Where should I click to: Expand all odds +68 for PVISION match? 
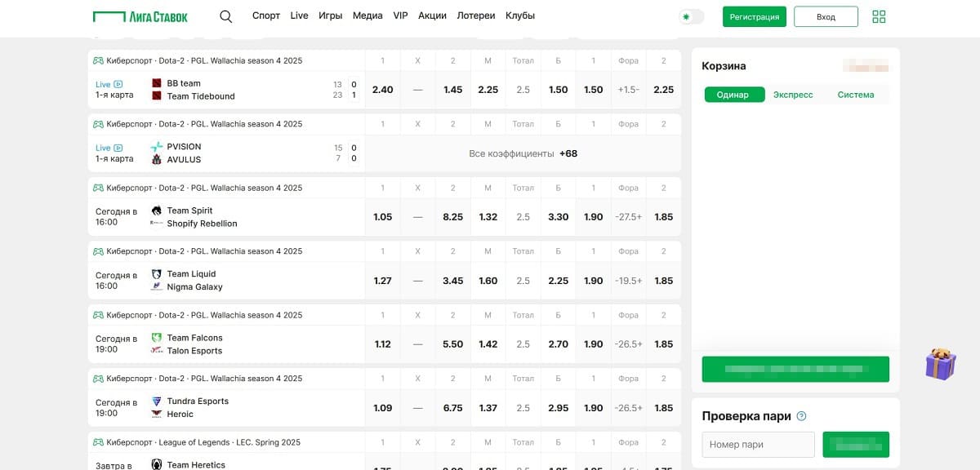523,153
